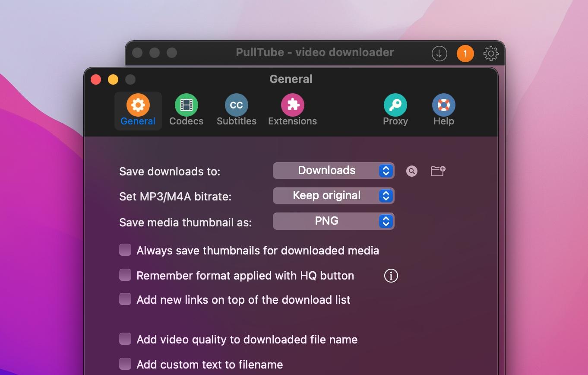Check Add new links on top of list
The height and width of the screenshot is (375, 588).
(125, 299)
